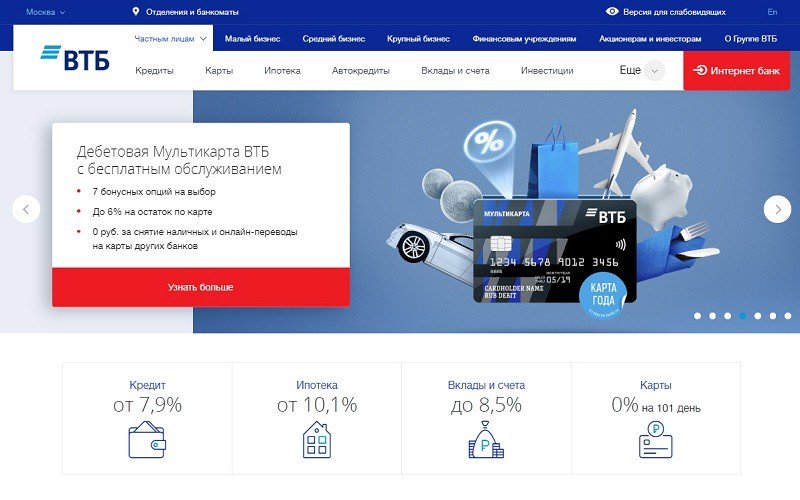Select the fifth carousel dot

pos(758,316)
